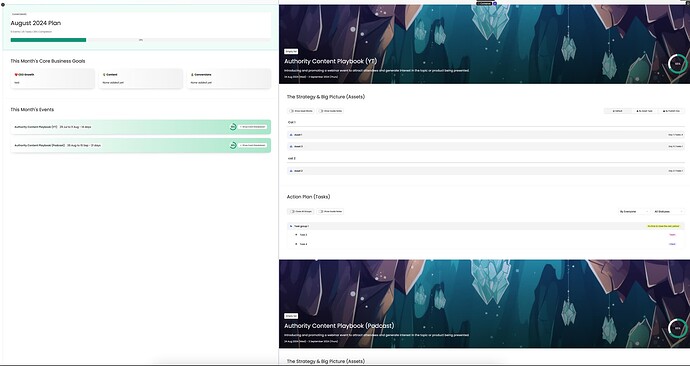Click the YT playbook banner progress circle

(x=677, y=64)
